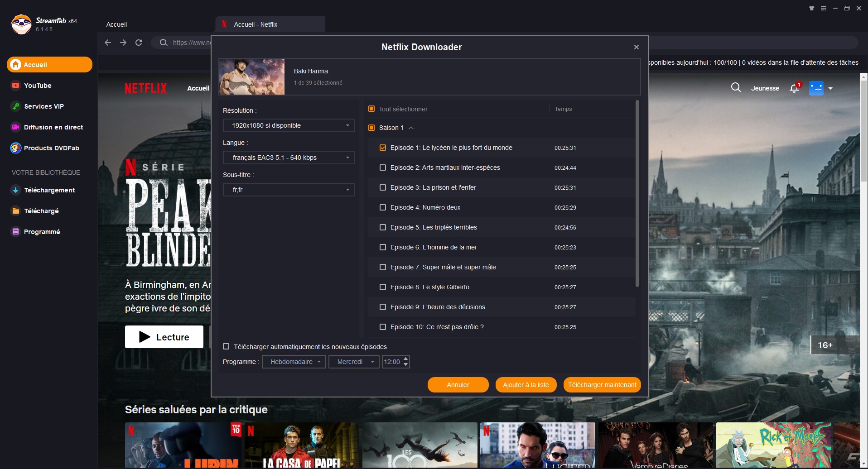The image size is (868, 469).
Task: Toggle Tout sélectionner checkbox
Action: tap(371, 109)
